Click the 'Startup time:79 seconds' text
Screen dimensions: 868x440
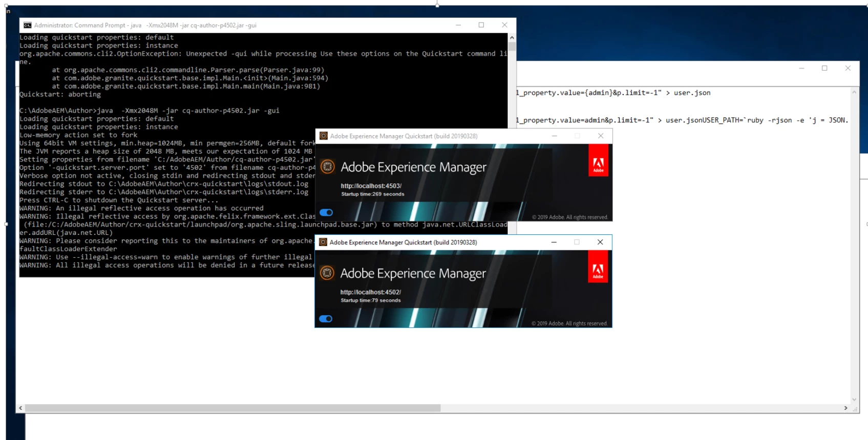tap(371, 301)
